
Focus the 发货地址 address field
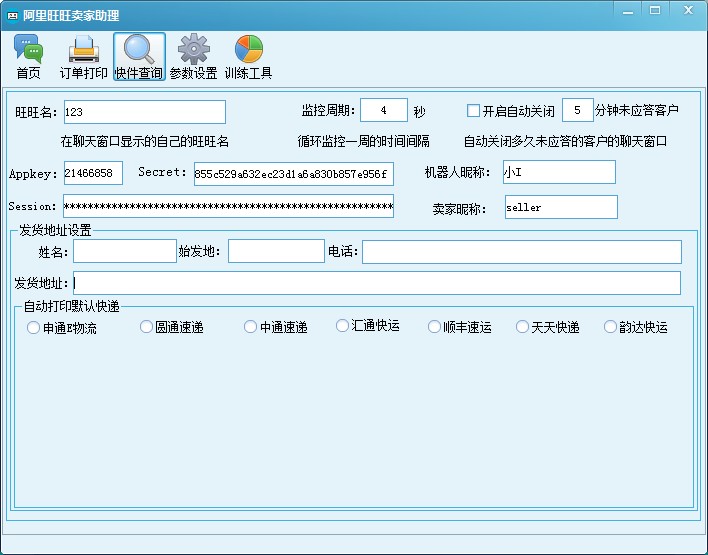point(377,283)
